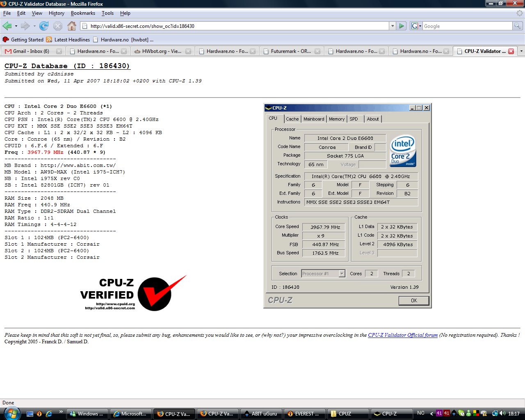Open the Getting Started bookmark
525x420 pixels.
point(23,40)
